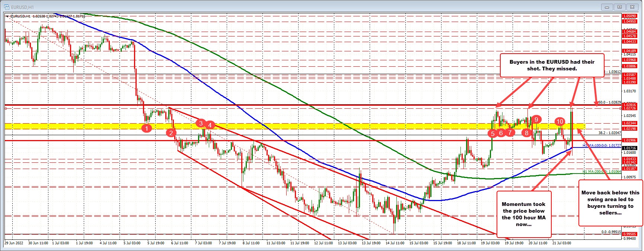The width and height of the screenshot is (644, 251).
Task: Click the '1 Jul 03:00' time axis label
Action: tap(60, 243)
